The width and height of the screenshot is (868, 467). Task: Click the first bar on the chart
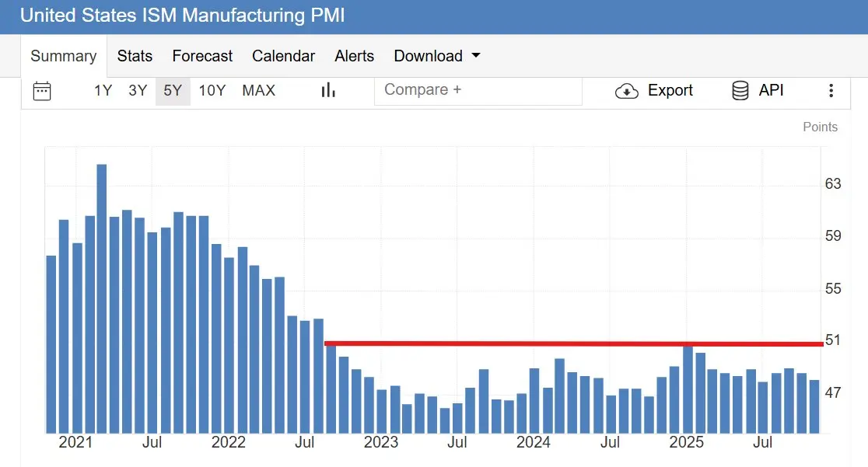51,344
